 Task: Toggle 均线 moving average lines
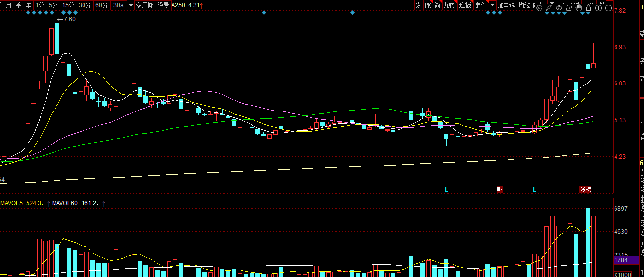coord(524,5)
